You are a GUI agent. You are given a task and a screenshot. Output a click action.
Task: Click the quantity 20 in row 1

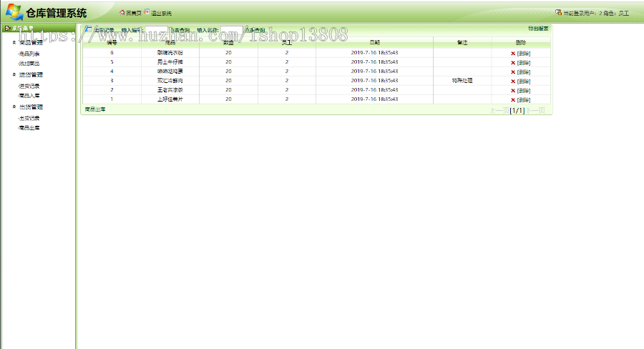click(x=228, y=99)
